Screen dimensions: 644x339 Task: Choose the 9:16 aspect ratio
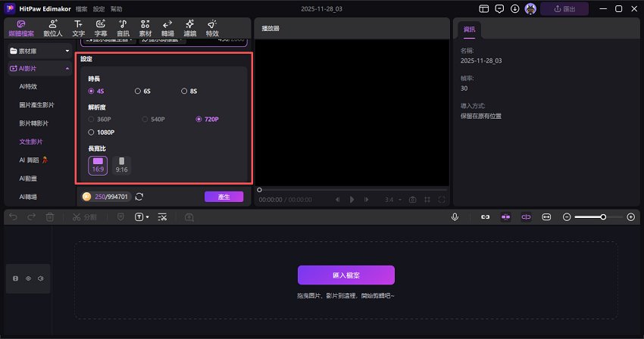point(121,166)
